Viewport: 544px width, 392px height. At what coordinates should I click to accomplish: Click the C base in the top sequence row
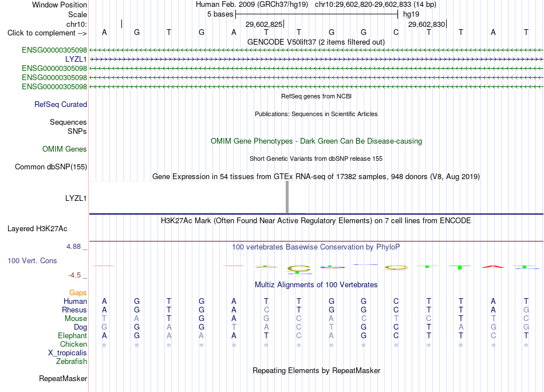pos(396,32)
